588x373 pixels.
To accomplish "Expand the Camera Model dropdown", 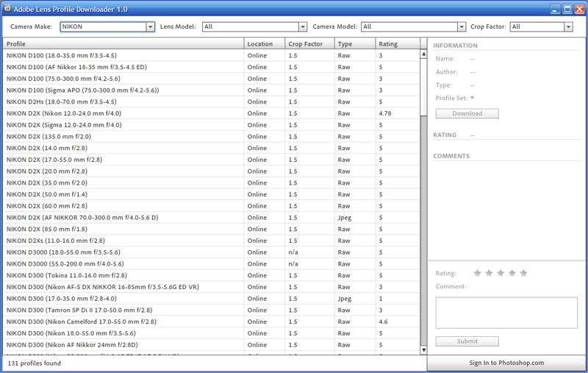I will tap(462, 26).
